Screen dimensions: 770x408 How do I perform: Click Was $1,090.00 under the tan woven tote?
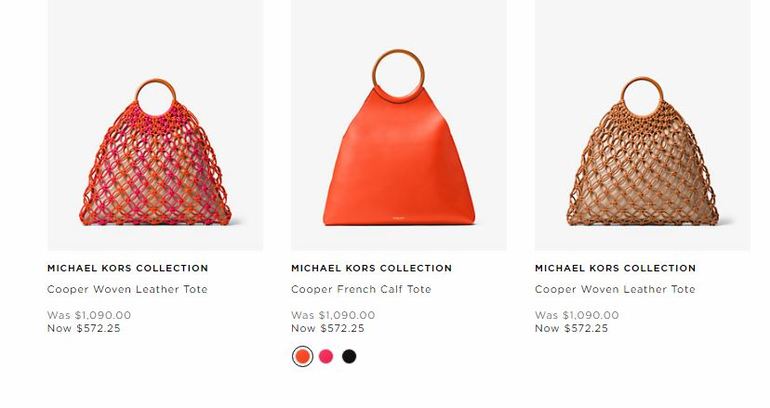[577, 315]
